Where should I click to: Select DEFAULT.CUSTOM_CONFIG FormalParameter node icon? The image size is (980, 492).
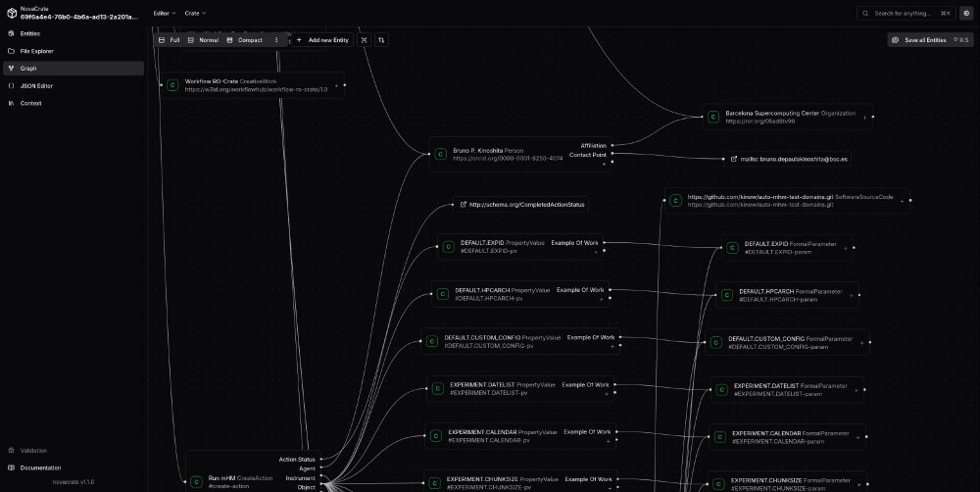tap(716, 343)
